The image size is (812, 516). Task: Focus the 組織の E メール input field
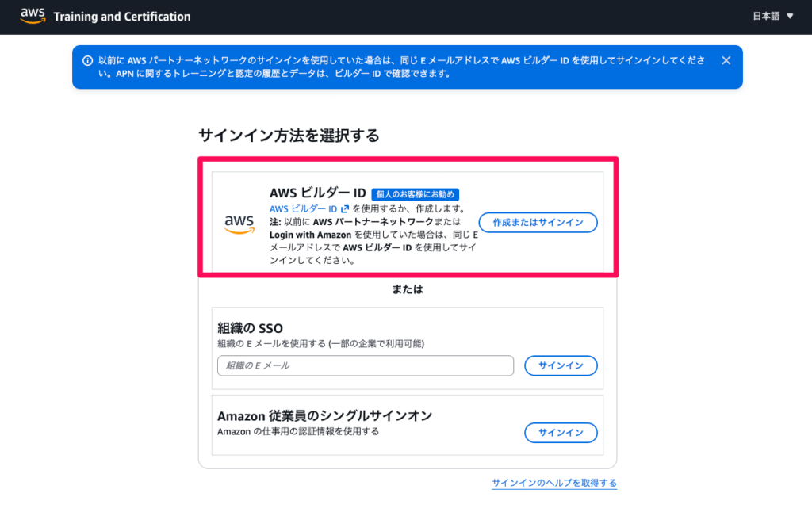click(x=366, y=365)
